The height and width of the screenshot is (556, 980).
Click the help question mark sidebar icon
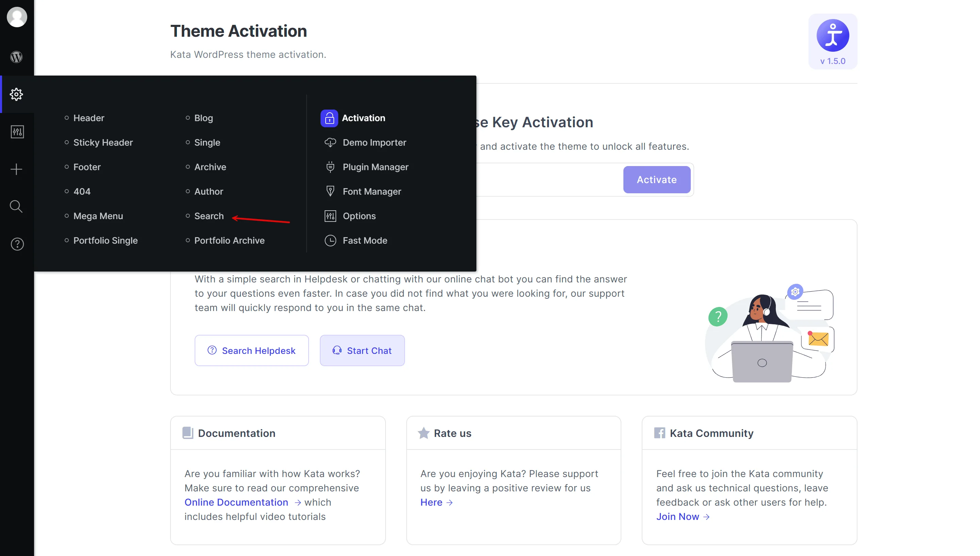click(17, 244)
